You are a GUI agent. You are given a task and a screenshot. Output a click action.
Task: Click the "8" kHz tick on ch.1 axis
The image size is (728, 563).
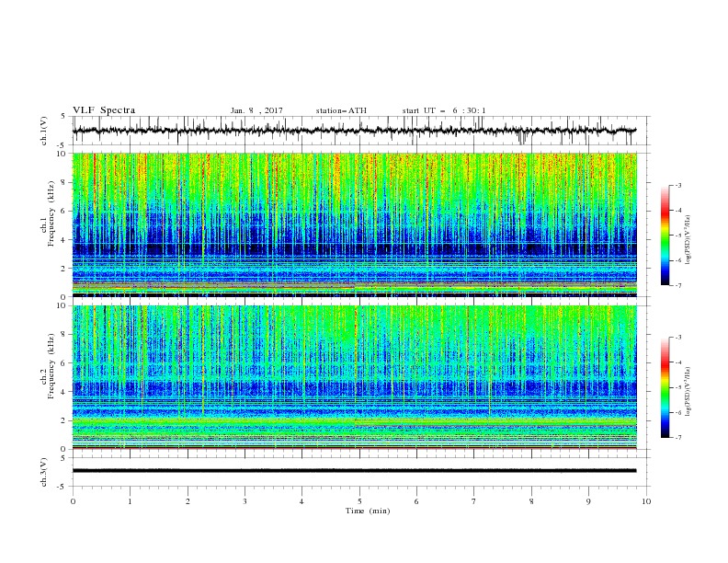pos(64,182)
